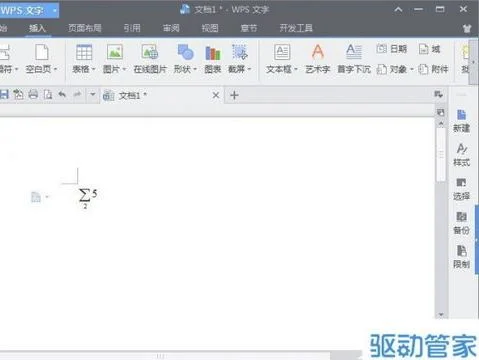Switch to the 页面布局 tab

[85, 28]
